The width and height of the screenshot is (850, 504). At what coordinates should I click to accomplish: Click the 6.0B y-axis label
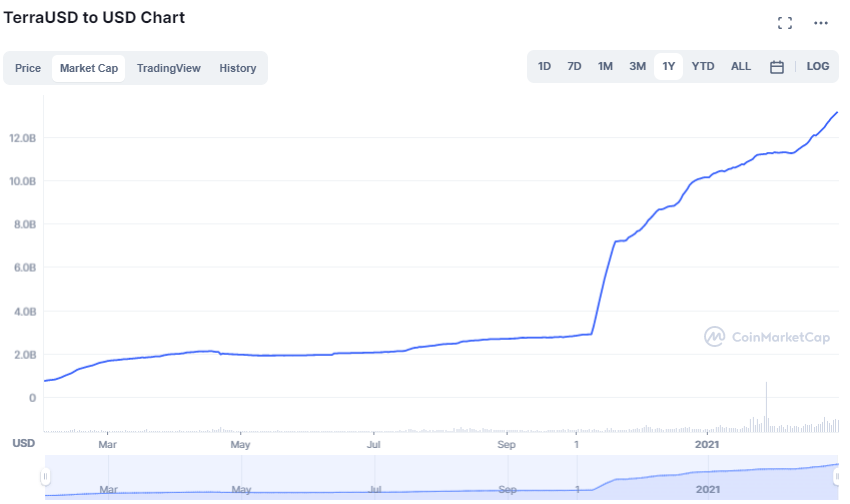(24, 268)
